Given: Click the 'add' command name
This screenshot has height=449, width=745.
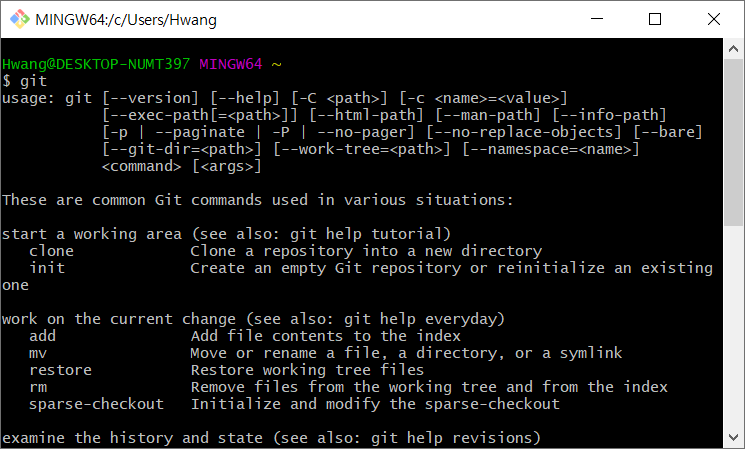Looking at the screenshot, I should 42,336.
